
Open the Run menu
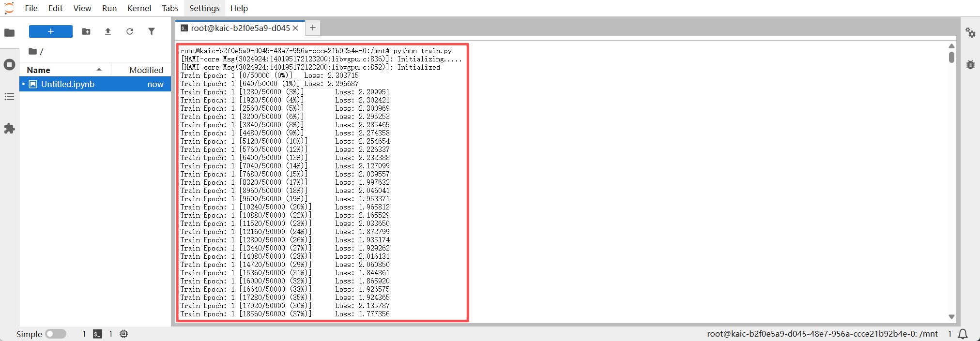[109, 8]
